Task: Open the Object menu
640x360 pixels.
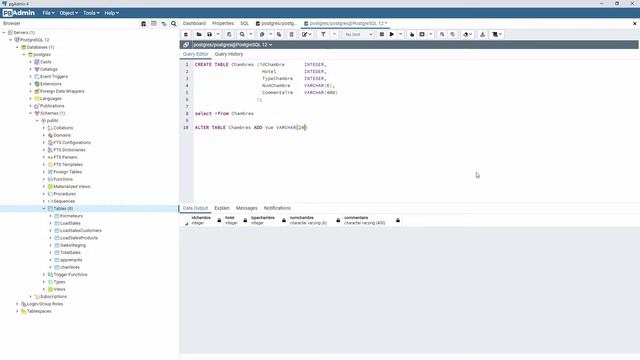Action: pyautogui.click(x=68, y=13)
